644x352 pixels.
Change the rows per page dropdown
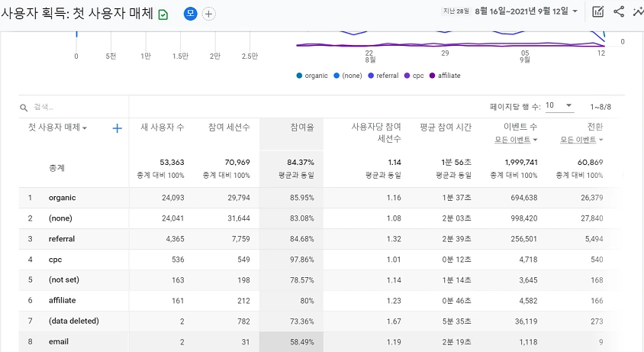click(559, 105)
